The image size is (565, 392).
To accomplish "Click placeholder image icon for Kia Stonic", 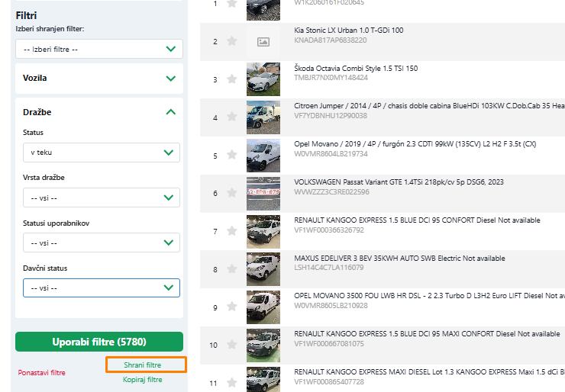I will 263,42.
